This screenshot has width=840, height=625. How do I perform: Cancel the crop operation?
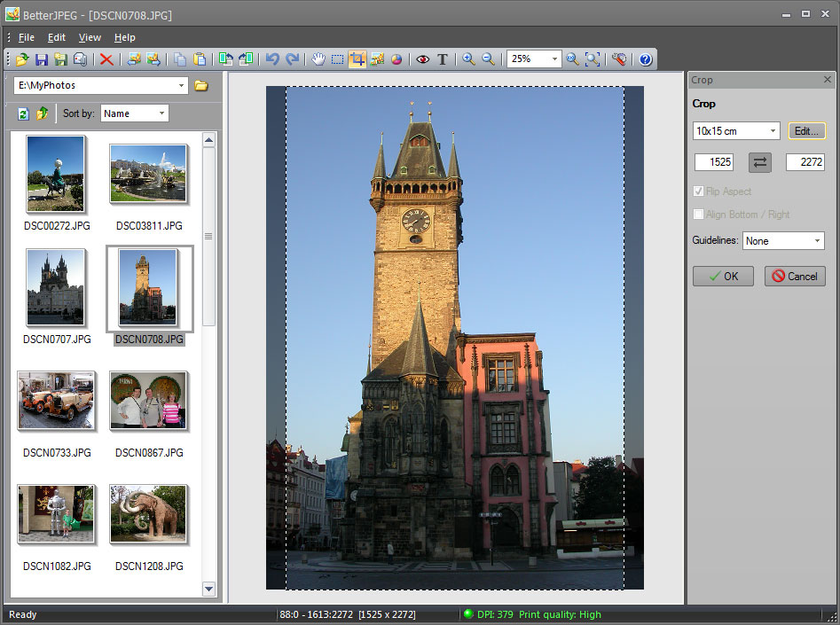pos(795,277)
